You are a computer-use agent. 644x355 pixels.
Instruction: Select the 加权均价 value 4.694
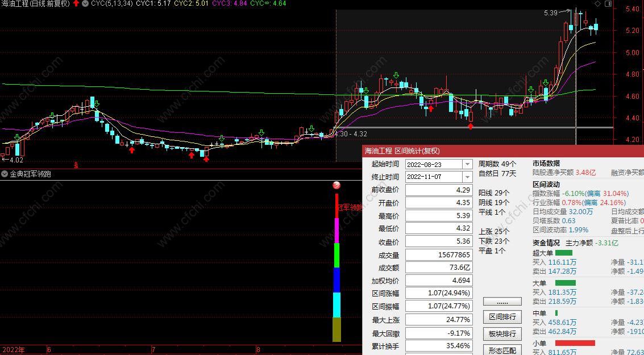point(439,281)
